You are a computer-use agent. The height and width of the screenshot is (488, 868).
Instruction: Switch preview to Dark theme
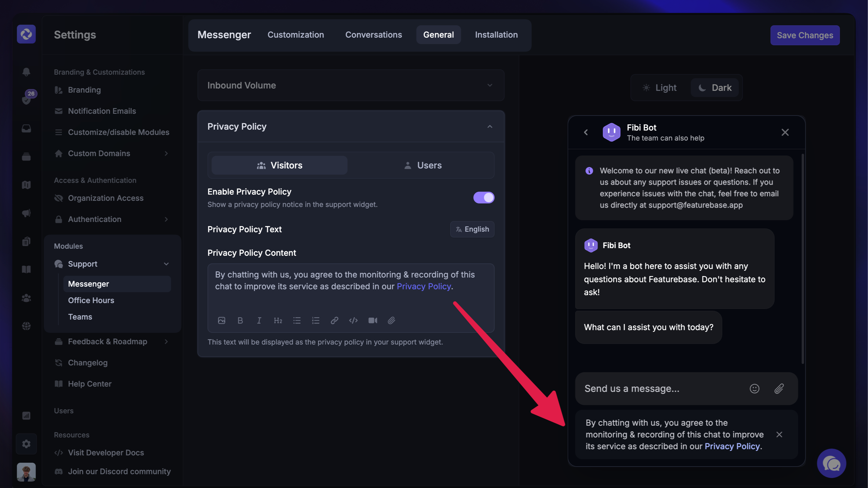point(715,88)
